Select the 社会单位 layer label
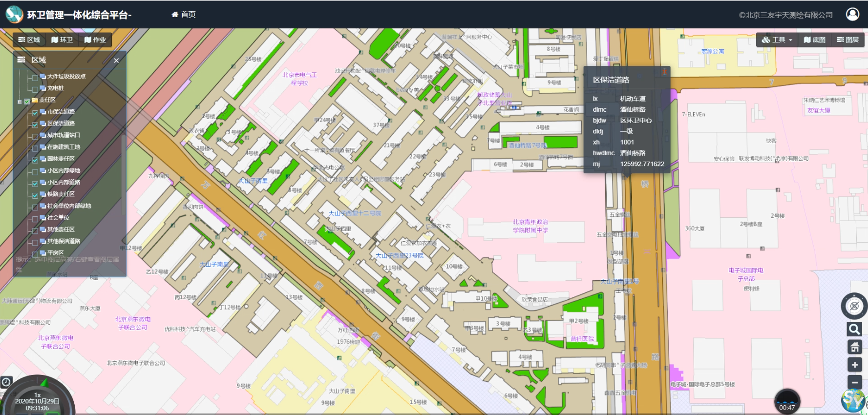Viewport: 868px width, 415px height. [x=58, y=218]
